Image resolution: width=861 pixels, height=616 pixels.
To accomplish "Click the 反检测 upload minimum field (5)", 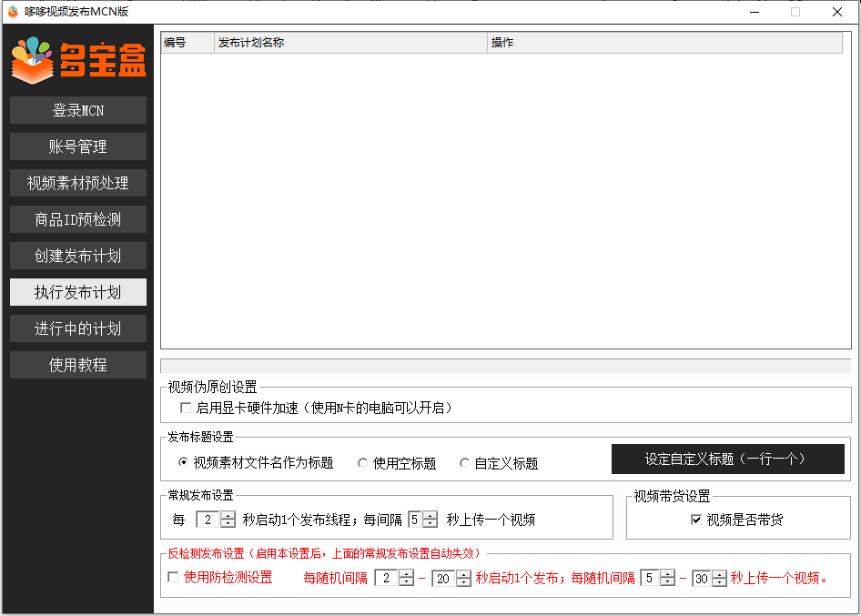I will 650,578.
